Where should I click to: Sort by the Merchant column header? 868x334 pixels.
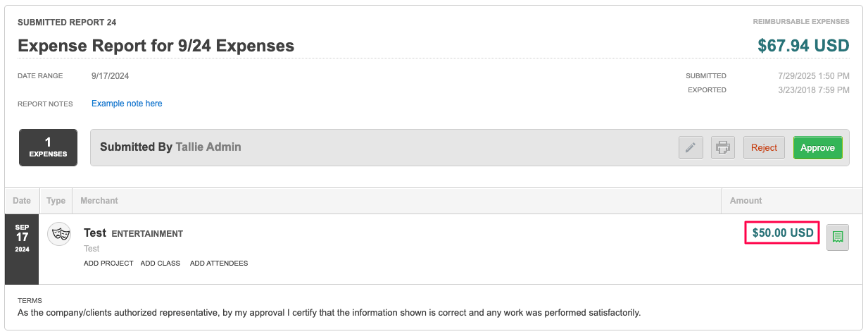99,201
